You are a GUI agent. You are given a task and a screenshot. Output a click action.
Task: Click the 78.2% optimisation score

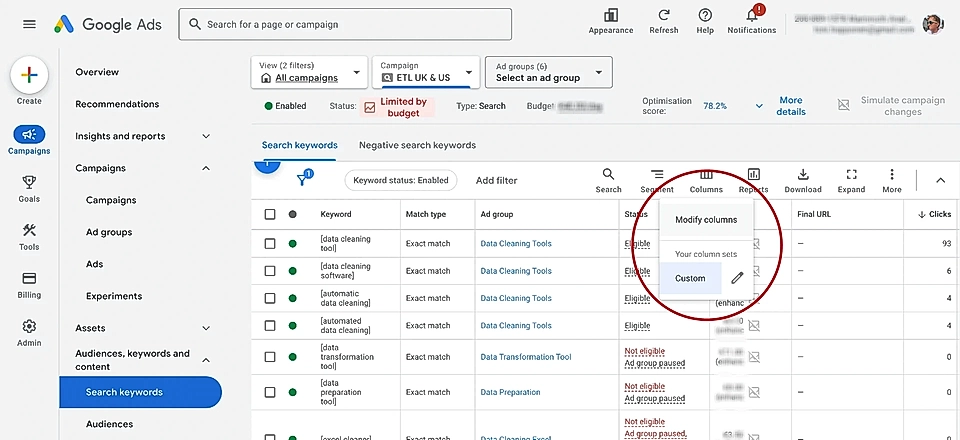pyautogui.click(x=714, y=106)
